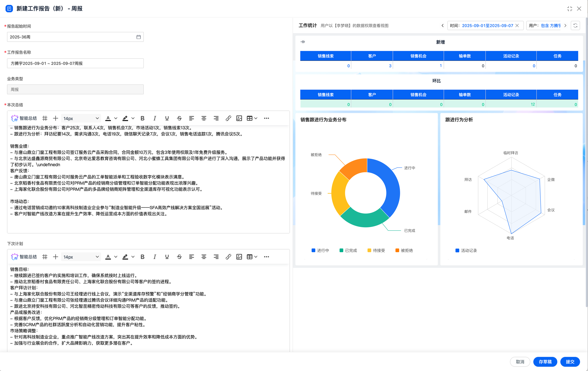Expand the table insert dropdown in 下次计划 toolbar
The width and height of the screenshot is (588, 371).
[x=256, y=257]
